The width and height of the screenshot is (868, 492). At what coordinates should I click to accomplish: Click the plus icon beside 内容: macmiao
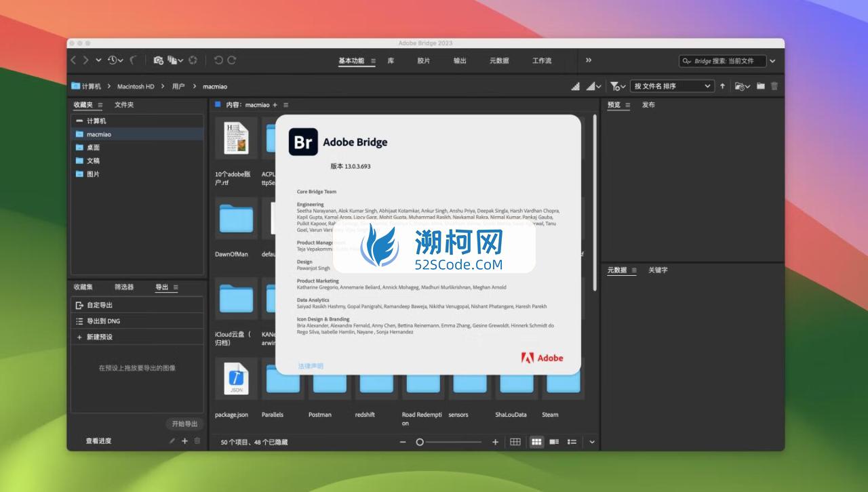[275, 105]
